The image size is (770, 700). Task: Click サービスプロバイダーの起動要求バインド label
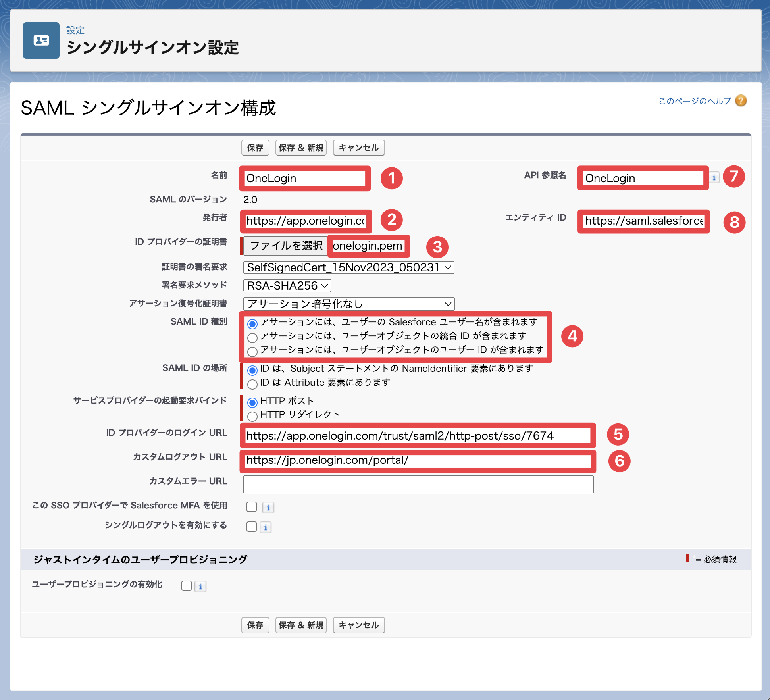[x=150, y=400]
